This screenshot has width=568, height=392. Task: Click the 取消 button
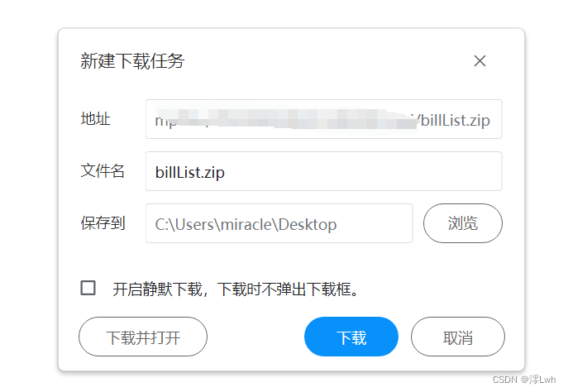(457, 337)
